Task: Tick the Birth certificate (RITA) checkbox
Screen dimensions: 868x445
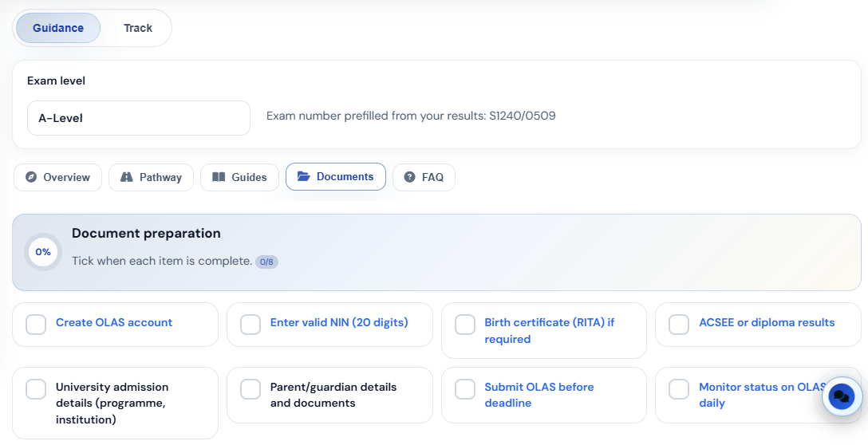Action: [x=465, y=325]
